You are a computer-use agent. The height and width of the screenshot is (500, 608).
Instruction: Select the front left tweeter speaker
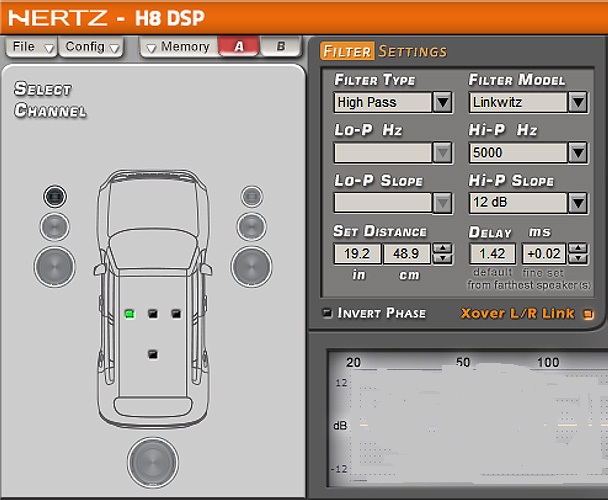point(54,196)
